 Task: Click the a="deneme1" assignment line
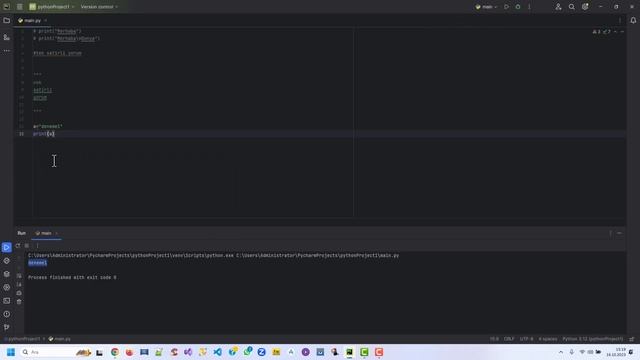[x=48, y=127]
